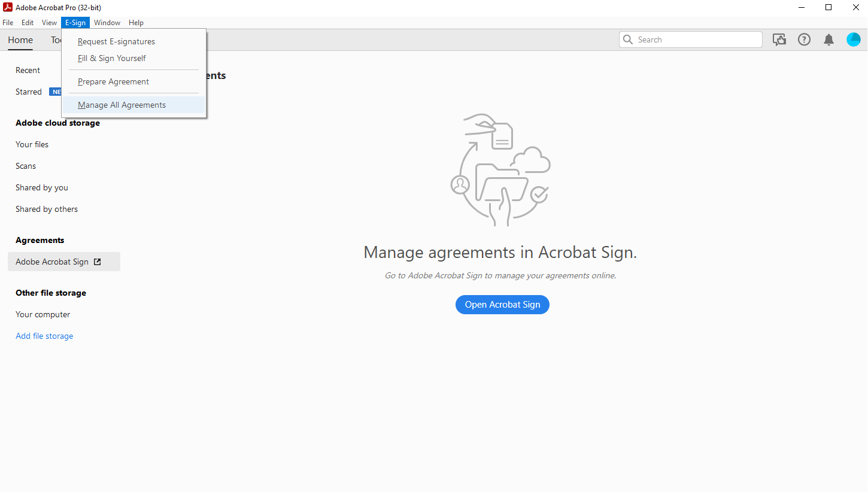
Task: Click the Adobe Acrobat logo in title bar
Action: click(8, 7)
